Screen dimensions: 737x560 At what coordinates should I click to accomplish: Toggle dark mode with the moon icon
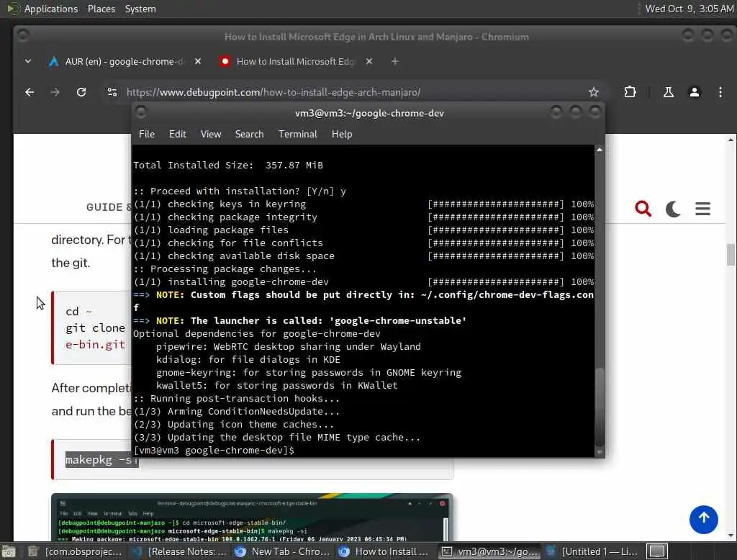point(673,208)
